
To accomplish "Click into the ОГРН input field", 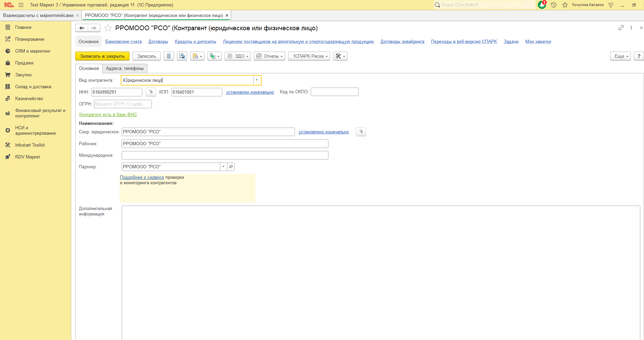I will [123, 104].
